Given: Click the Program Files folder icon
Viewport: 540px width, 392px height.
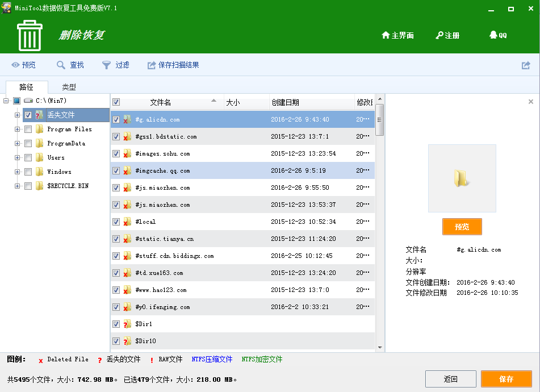Looking at the screenshot, I should coord(40,129).
